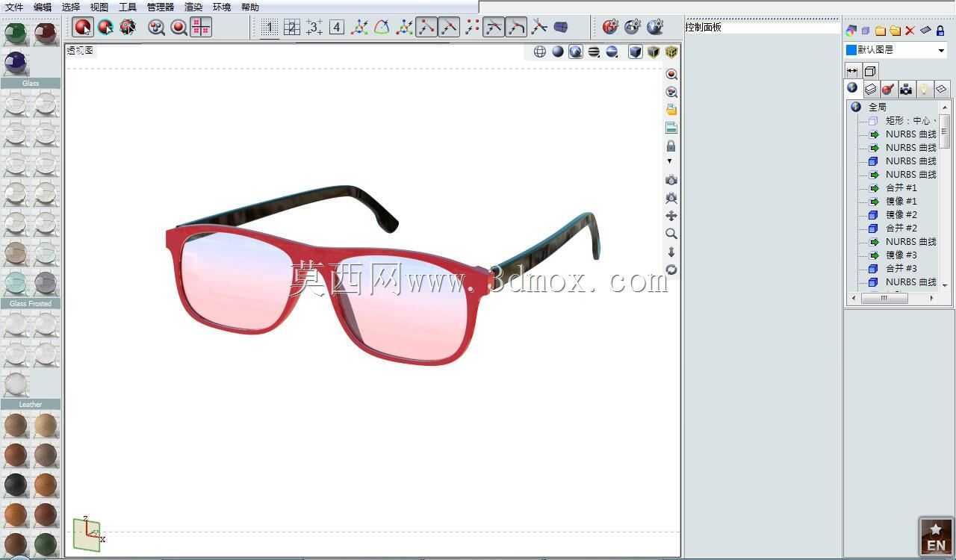This screenshot has width=956, height=560.
Task: Switch to the camera browser tab
Action: click(x=906, y=89)
